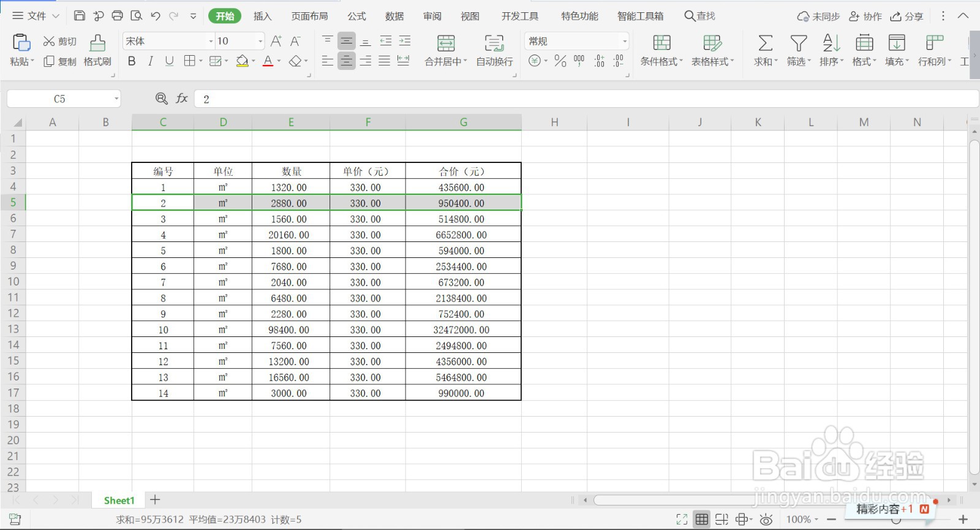Switch to the Insert (插入) tab
The height and width of the screenshot is (530, 980).
[263, 16]
